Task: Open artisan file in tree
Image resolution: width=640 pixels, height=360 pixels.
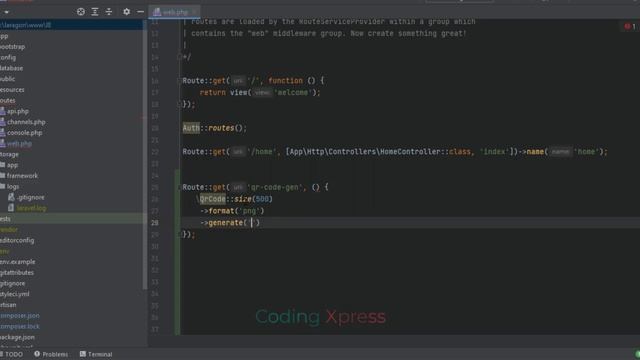Action: [x=8, y=305]
